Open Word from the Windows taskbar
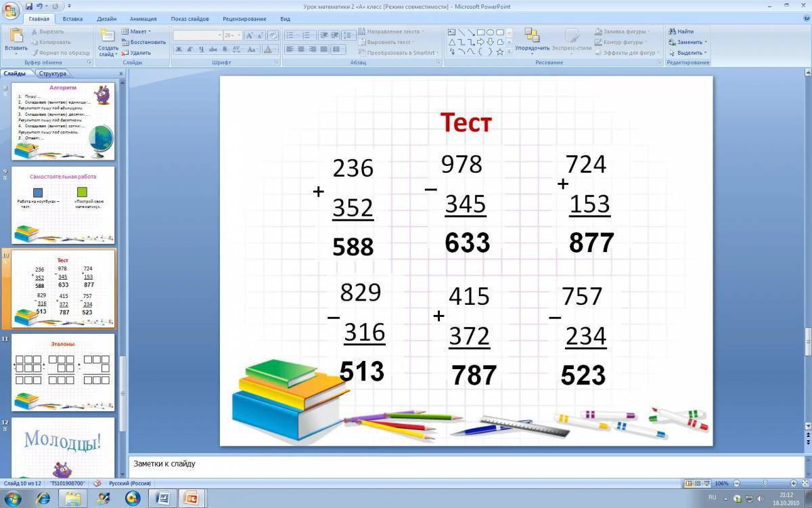The width and height of the screenshot is (812, 508). (162, 499)
